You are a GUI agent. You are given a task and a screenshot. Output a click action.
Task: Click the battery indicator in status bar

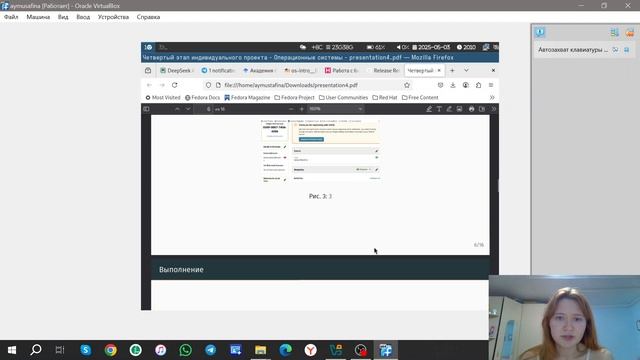click(376, 47)
